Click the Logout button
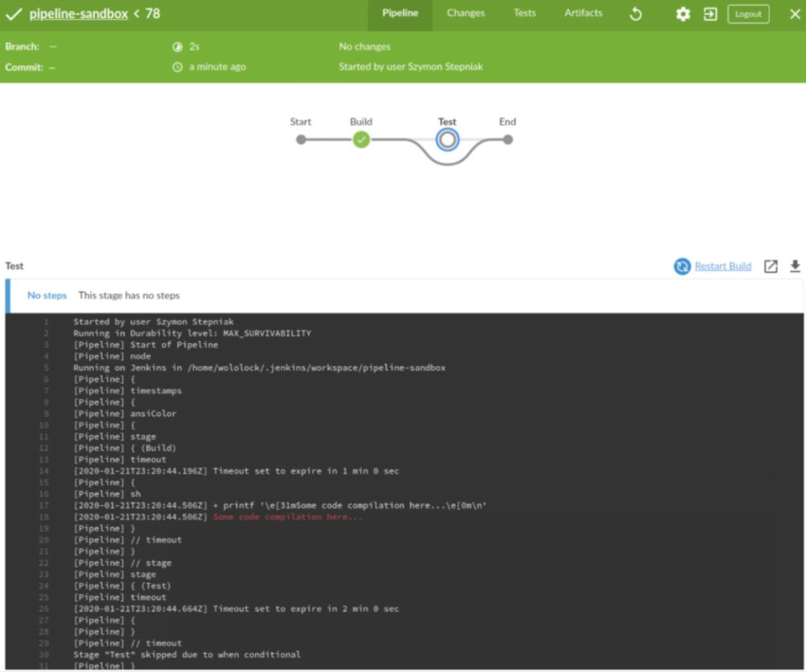This screenshot has height=672, width=806. click(x=748, y=14)
